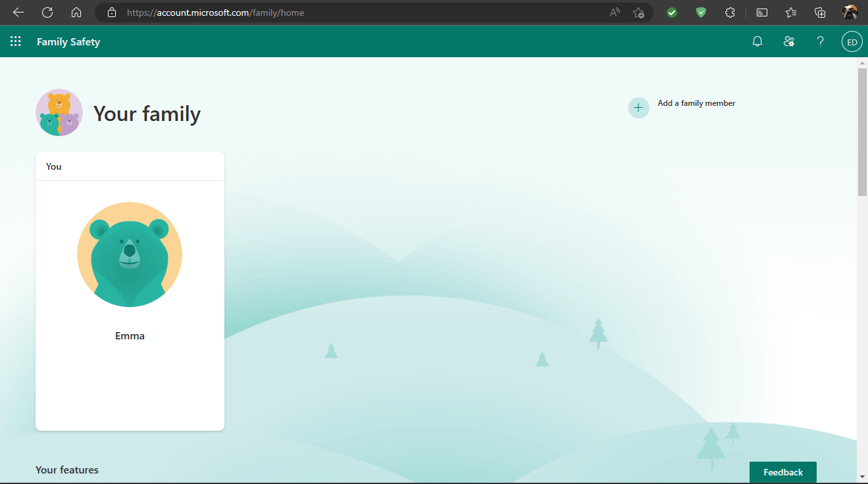Open Read aloud in address bar
The width and height of the screenshot is (868, 484).
(x=615, y=12)
